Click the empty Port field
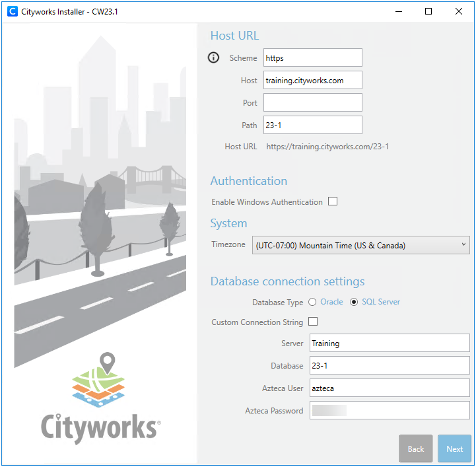The height and width of the screenshot is (467, 476). point(312,103)
